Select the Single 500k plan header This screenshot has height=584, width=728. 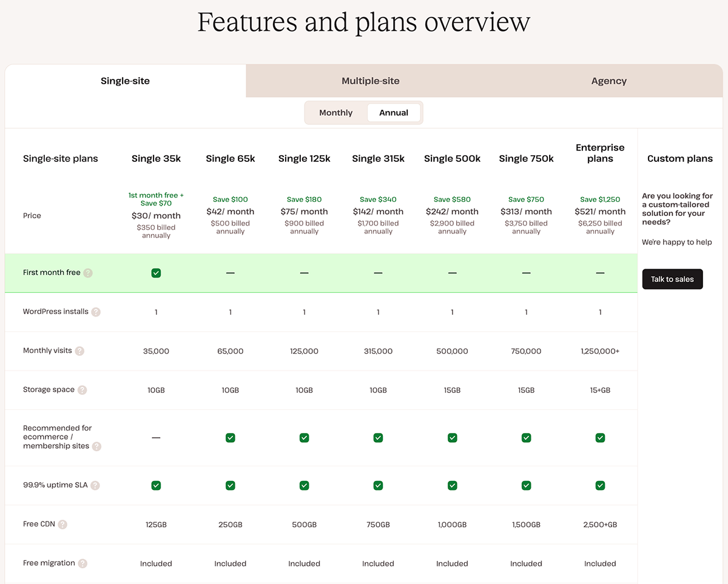tap(452, 159)
